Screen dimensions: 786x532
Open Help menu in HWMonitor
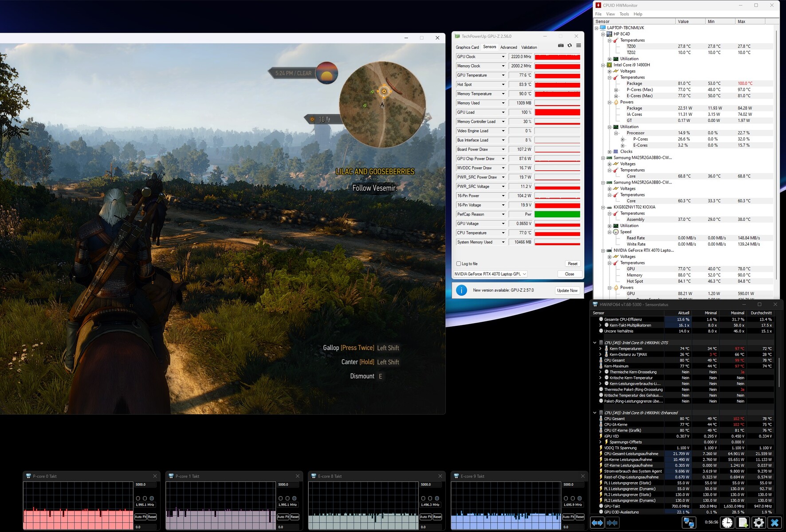(x=638, y=14)
